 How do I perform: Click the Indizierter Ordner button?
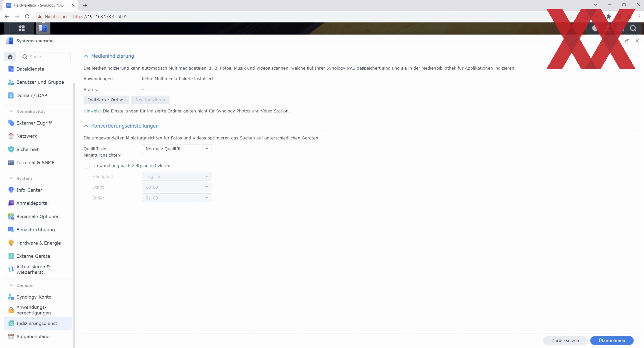[106, 100]
